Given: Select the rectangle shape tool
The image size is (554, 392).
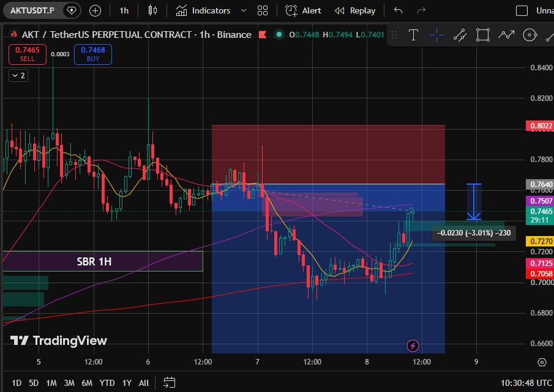Looking at the screenshot, I should point(483,35).
